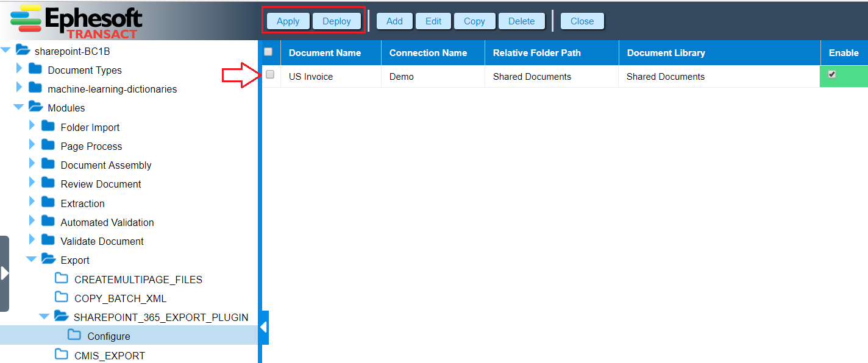Select the CREATEMULTIPAGE_FILES tree item label
The width and height of the screenshot is (868, 363).
138,280
